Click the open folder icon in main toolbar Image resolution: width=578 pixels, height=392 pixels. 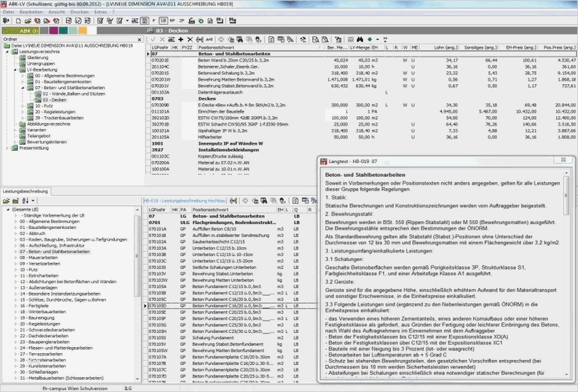tap(27, 21)
